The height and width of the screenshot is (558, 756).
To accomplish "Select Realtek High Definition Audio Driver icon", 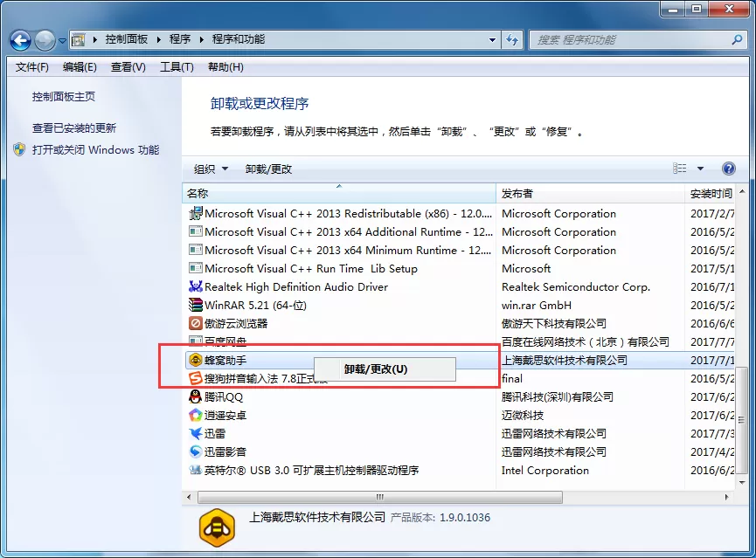I will click(x=195, y=286).
